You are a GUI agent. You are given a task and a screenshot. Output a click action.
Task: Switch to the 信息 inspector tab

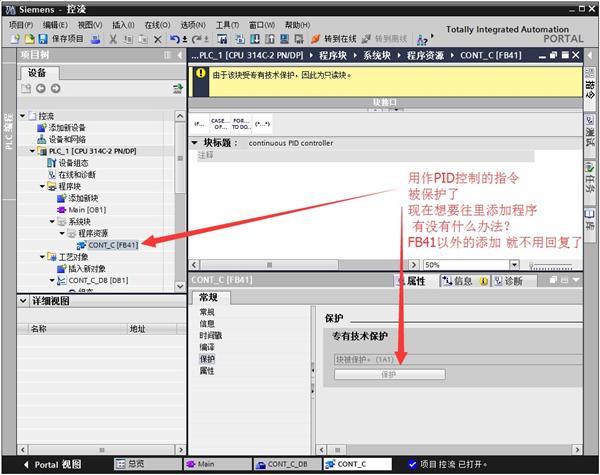coord(463,281)
